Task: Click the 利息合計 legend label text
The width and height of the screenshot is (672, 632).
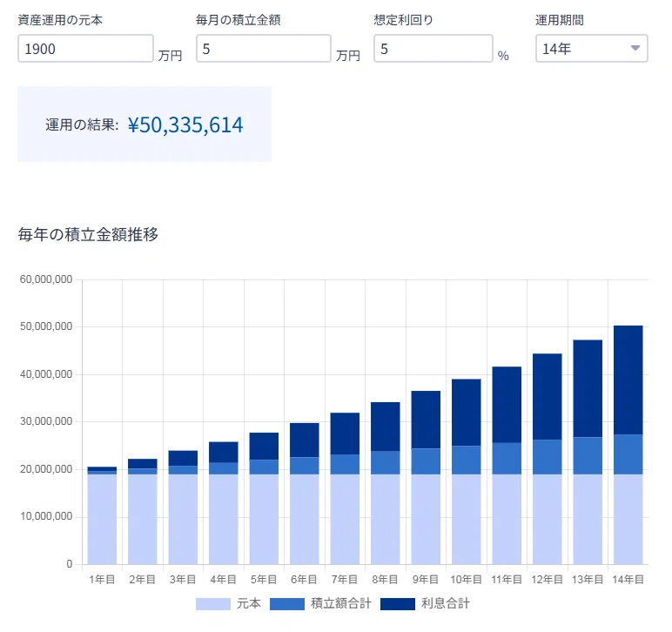Action: (x=446, y=603)
